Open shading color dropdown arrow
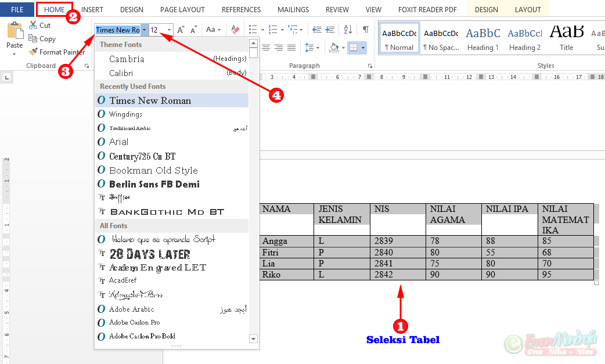Screen dimensions: 605x364 tap(343, 48)
